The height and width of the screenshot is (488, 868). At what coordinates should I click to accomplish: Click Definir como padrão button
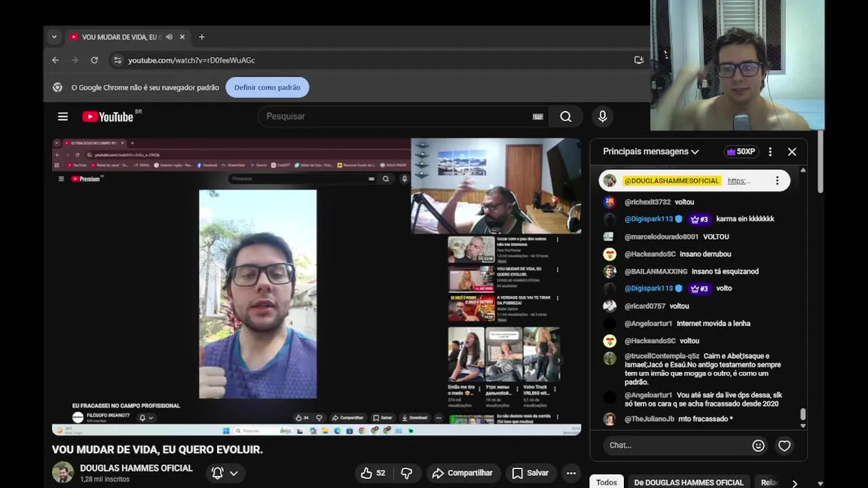267,87
